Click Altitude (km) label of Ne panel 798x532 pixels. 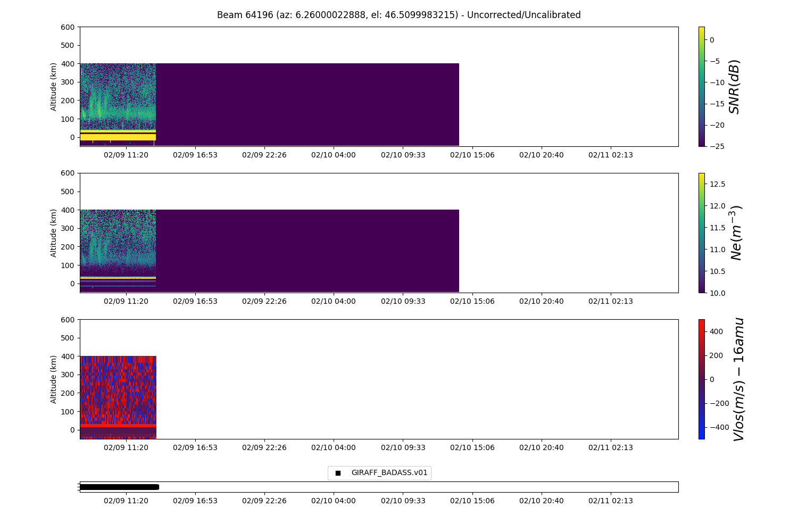[54, 233]
